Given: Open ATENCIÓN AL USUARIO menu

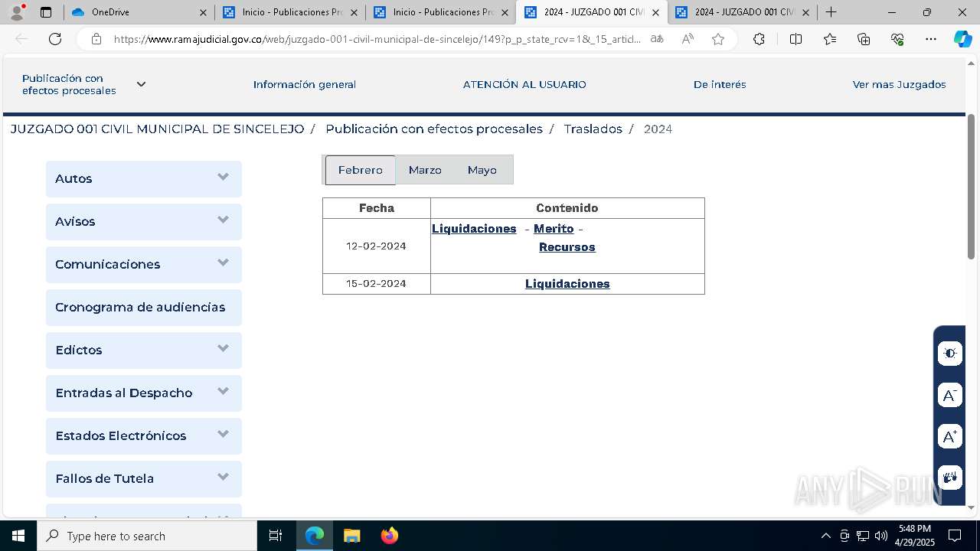Looking at the screenshot, I should 524,84.
